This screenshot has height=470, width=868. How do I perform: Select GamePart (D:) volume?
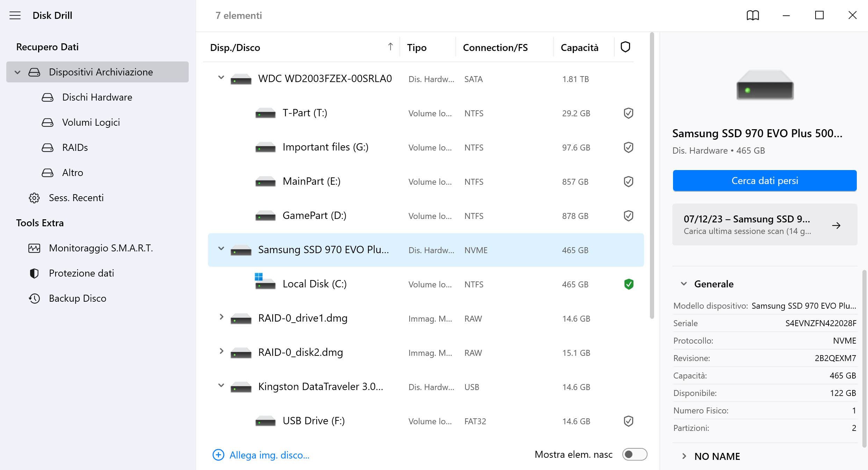[x=426, y=216]
